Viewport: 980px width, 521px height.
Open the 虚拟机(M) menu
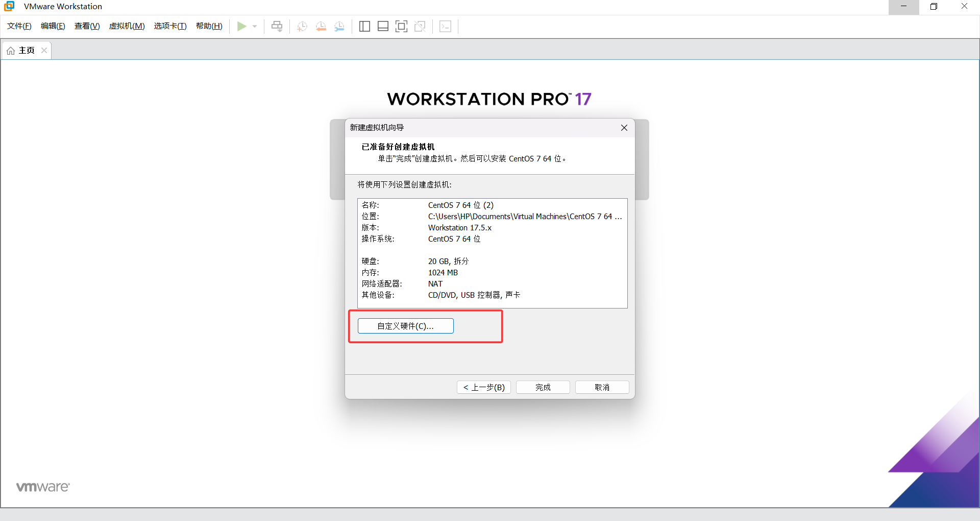[127, 26]
